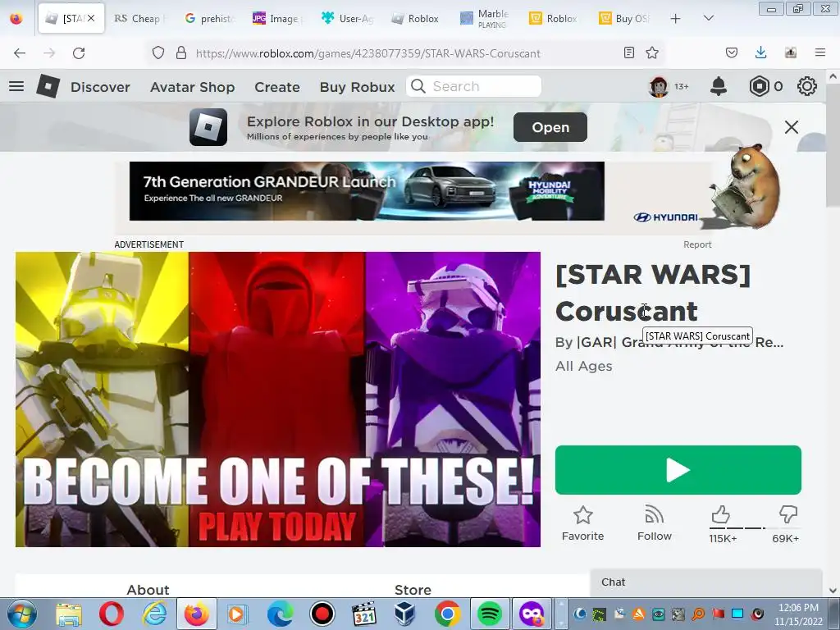
Task: Like the game with thumbs up
Action: [x=721, y=515]
